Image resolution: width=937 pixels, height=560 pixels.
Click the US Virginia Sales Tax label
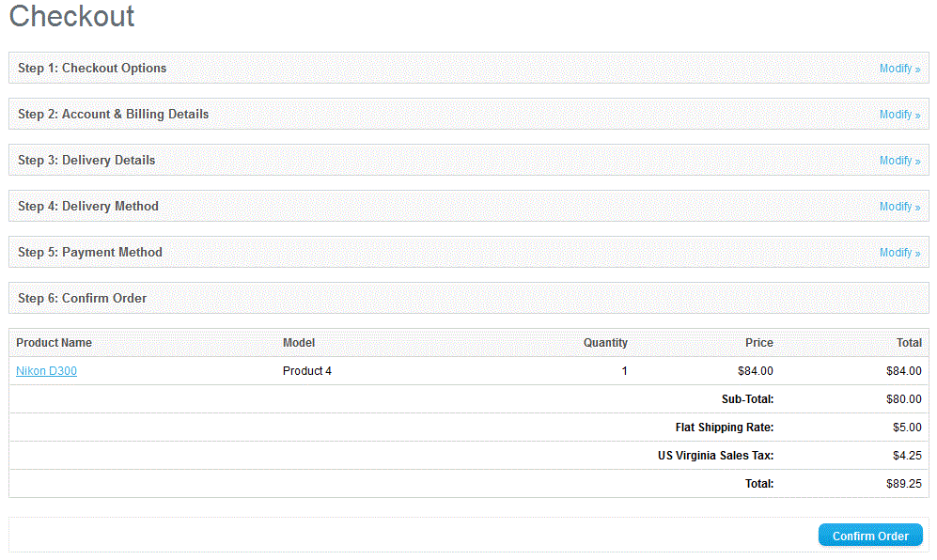point(715,456)
